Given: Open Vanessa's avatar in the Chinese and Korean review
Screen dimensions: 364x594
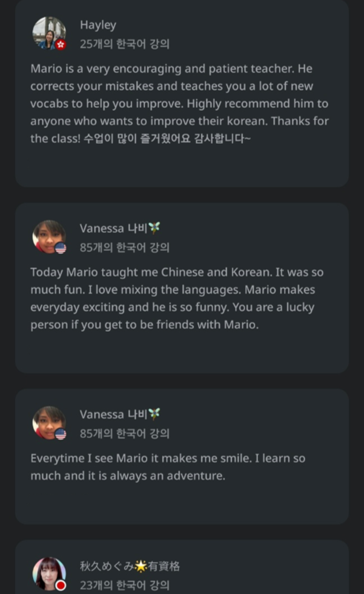Looking at the screenshot, I should (48, 236).
